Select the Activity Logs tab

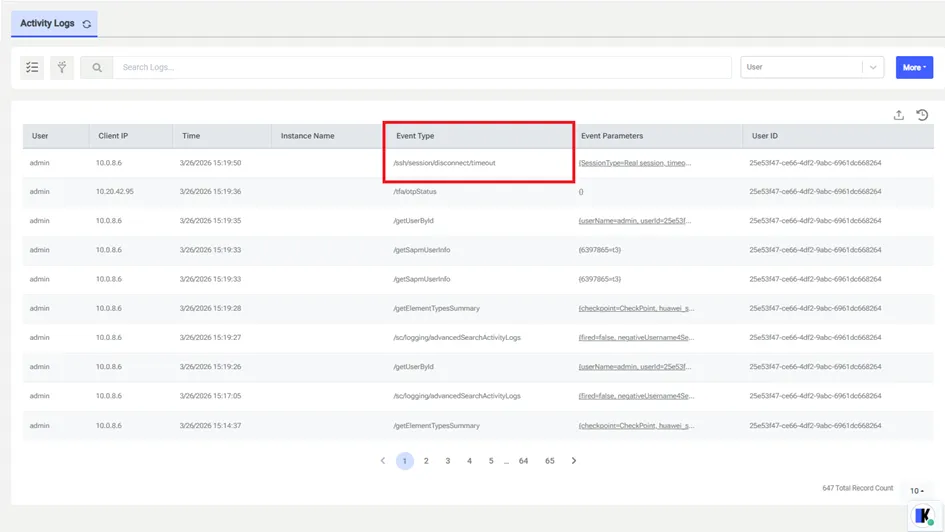tap(54, 23)
